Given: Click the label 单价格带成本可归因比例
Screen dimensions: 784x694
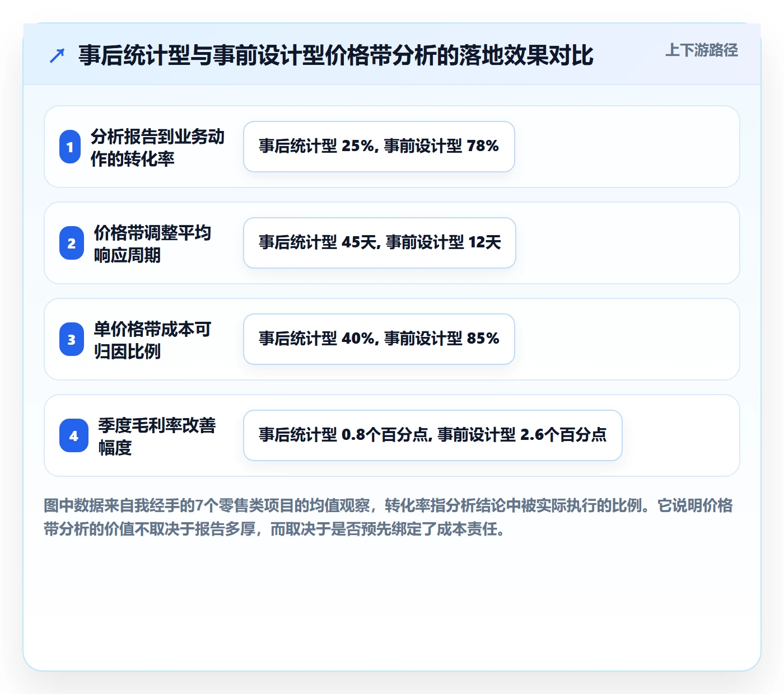Looking at the screenshot, I should [x=152, y=340].
